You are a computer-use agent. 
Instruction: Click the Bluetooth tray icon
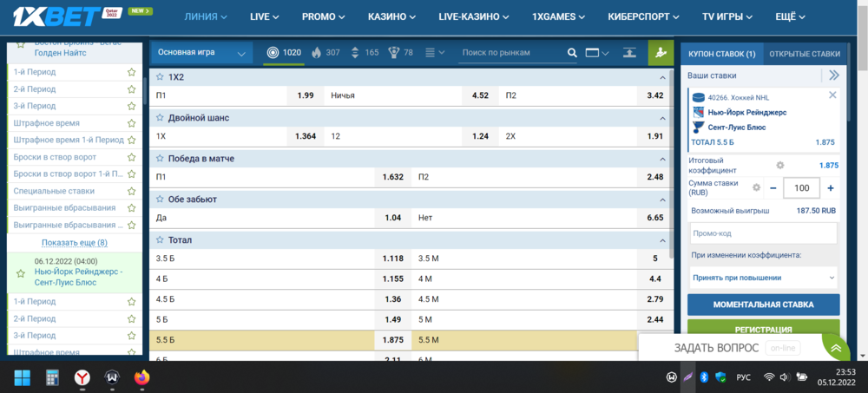pos(704,377)
